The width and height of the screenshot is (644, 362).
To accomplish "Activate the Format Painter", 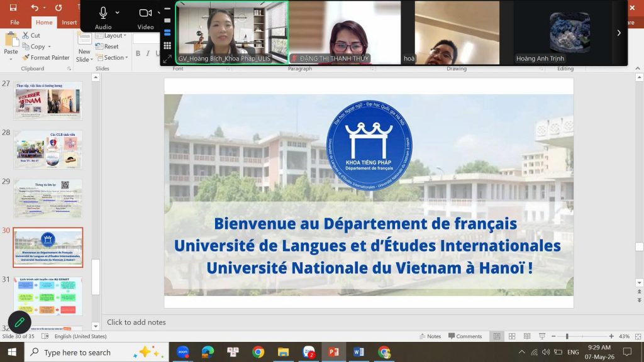I will point(46,57).
